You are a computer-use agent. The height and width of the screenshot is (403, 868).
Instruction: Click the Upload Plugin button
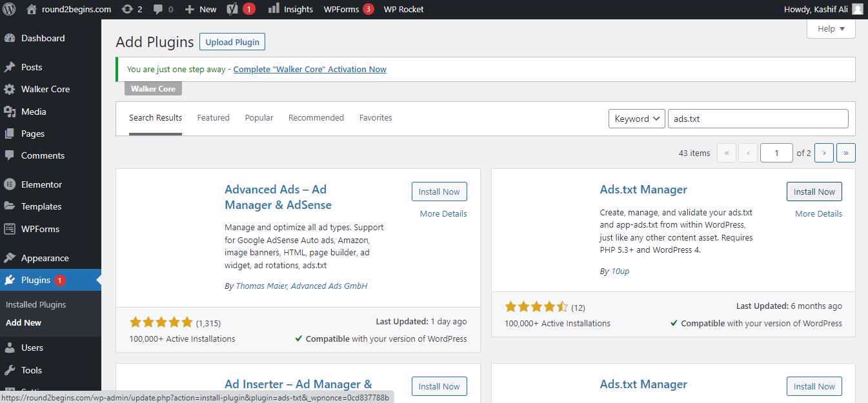(232, 42)
